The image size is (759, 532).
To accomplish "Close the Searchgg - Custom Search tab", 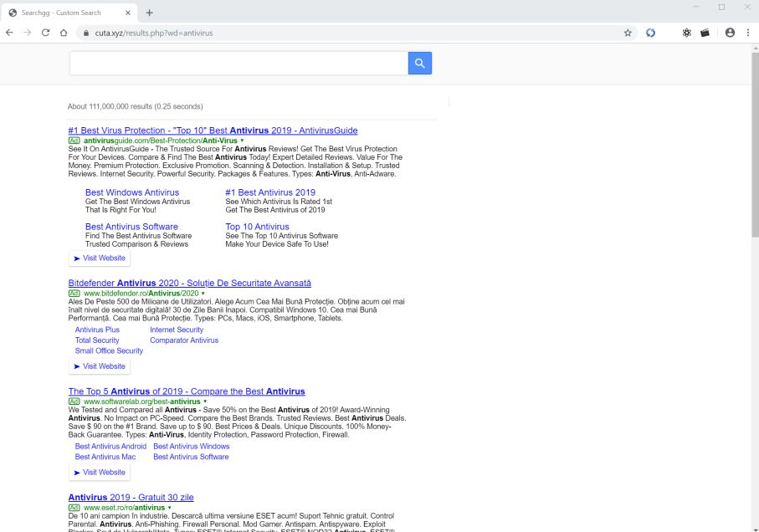I will 128,13.
